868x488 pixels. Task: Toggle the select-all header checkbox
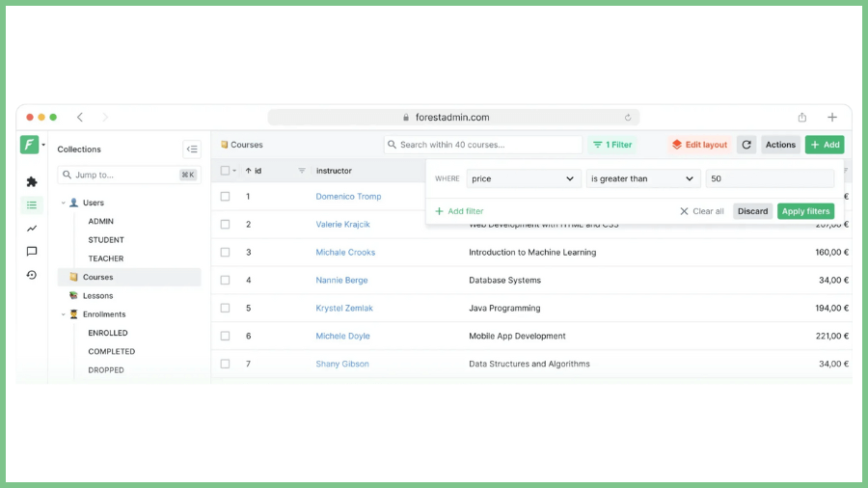click(225, 171)
